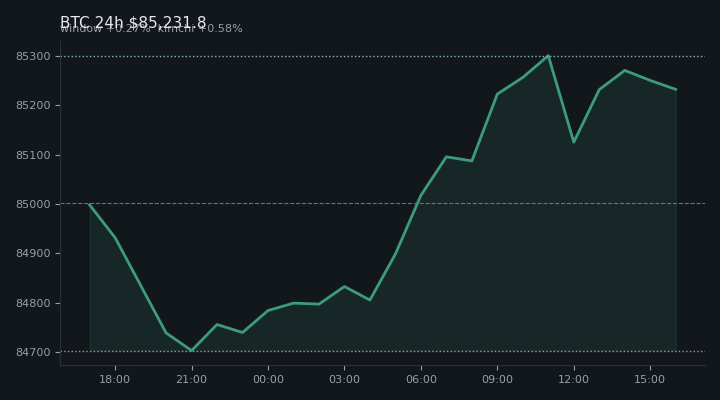
Task: Click the sharp dip in the line at 12:00
Action: click(574, 142)
